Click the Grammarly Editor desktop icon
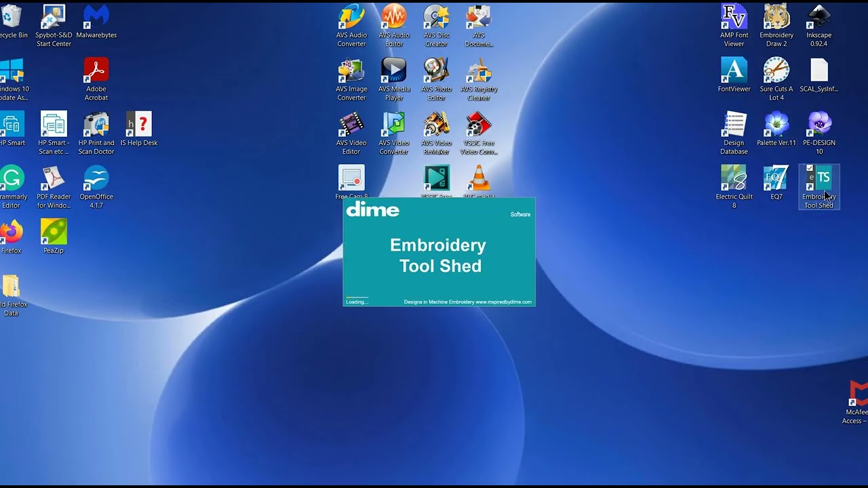The width and height of the screenshot is (868, 488). point(12,187)
